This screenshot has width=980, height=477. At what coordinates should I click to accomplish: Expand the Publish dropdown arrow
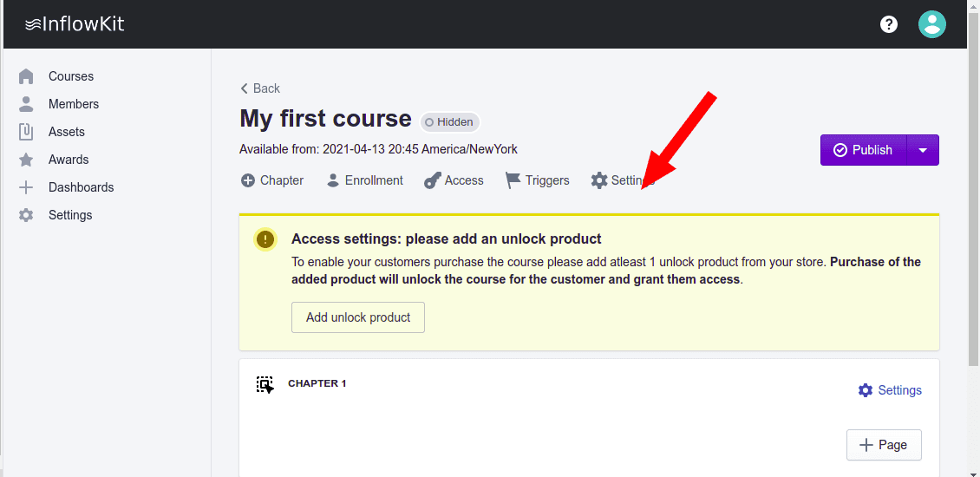click(x=923, y=150)
